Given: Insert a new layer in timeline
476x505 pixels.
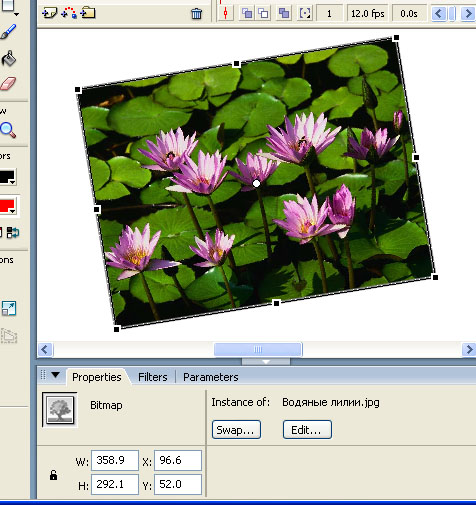Looking at the screenshot, I should tap(50, 13).
